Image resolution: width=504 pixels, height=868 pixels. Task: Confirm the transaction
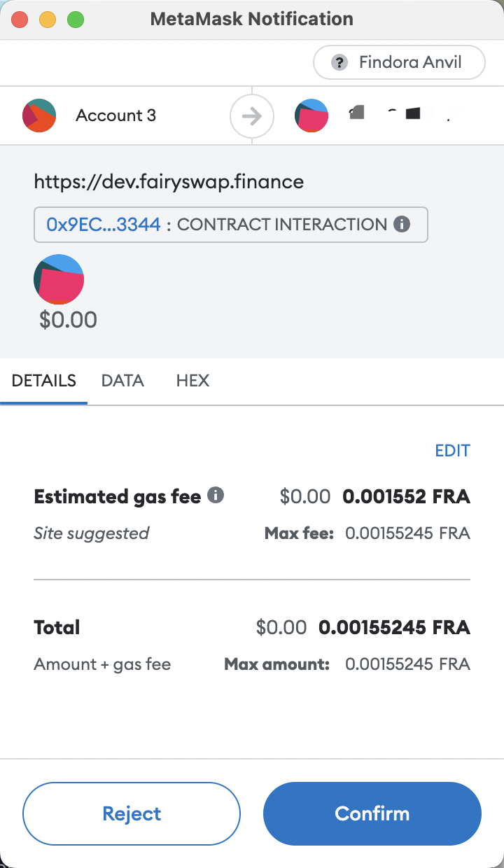click(x=372, y=813)
